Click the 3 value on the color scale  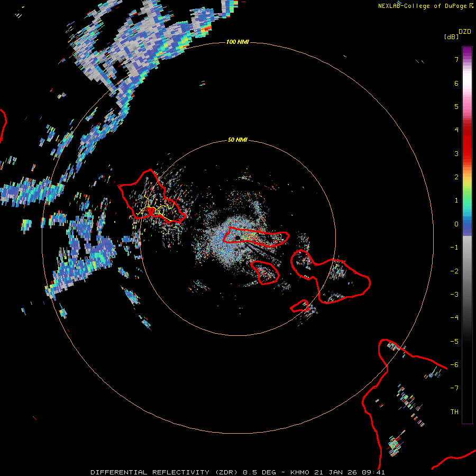tap(456, 153)
